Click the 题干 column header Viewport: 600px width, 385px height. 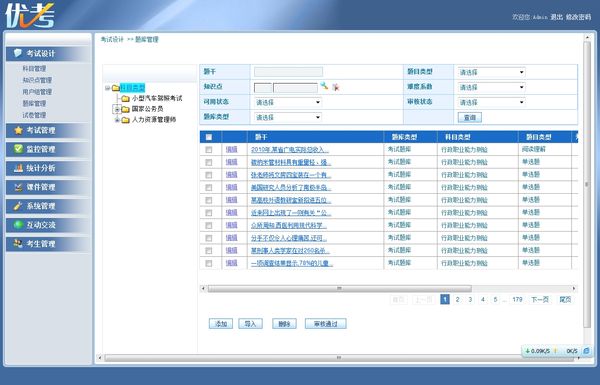click(261, 137)
